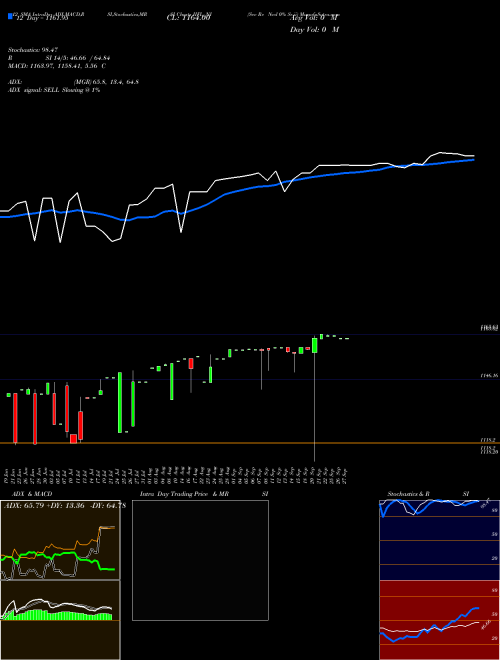Click the 'Day Vol: 0 M' label
The height and width of the screenshot is (660, 500).
[x=314, y=29]
